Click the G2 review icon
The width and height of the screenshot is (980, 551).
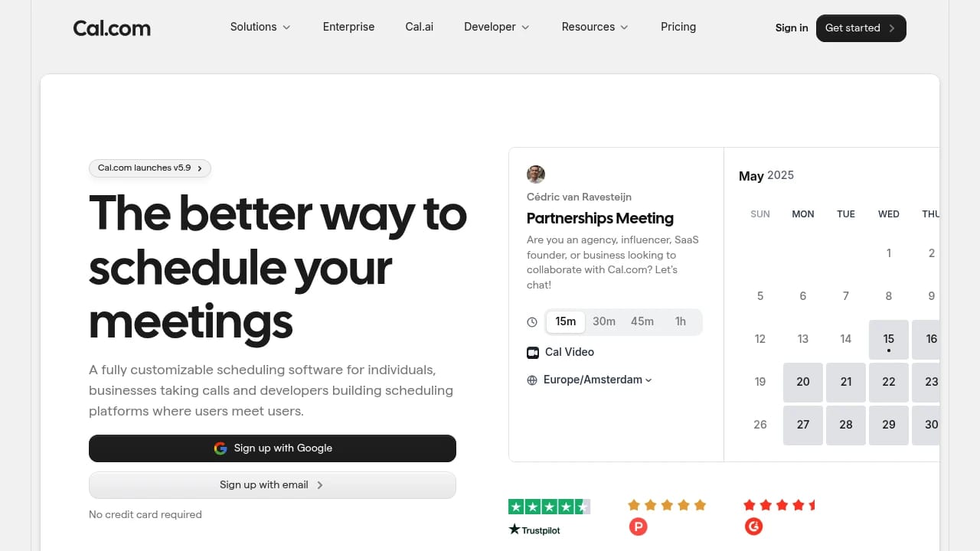(753, 527)
